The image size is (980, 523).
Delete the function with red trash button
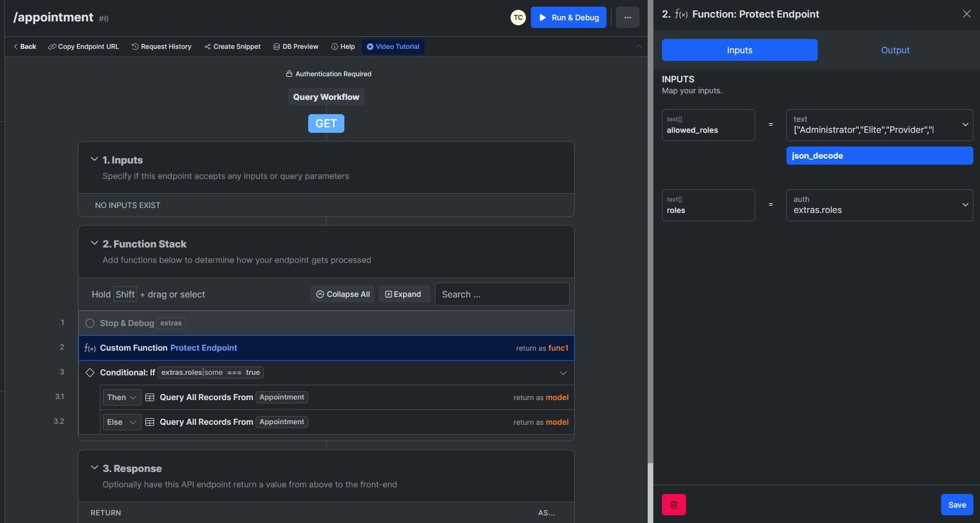tap(674, 505)
